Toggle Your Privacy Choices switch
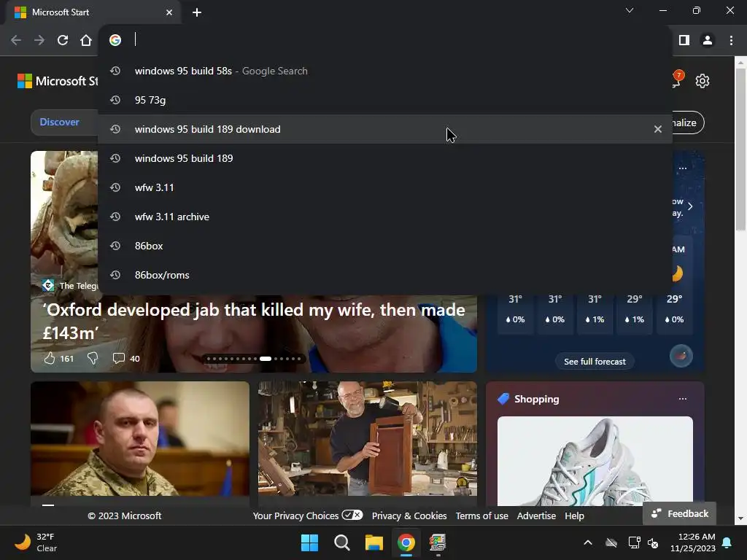The width and height of the screenshot is (747, 560). tap(352, 515)
